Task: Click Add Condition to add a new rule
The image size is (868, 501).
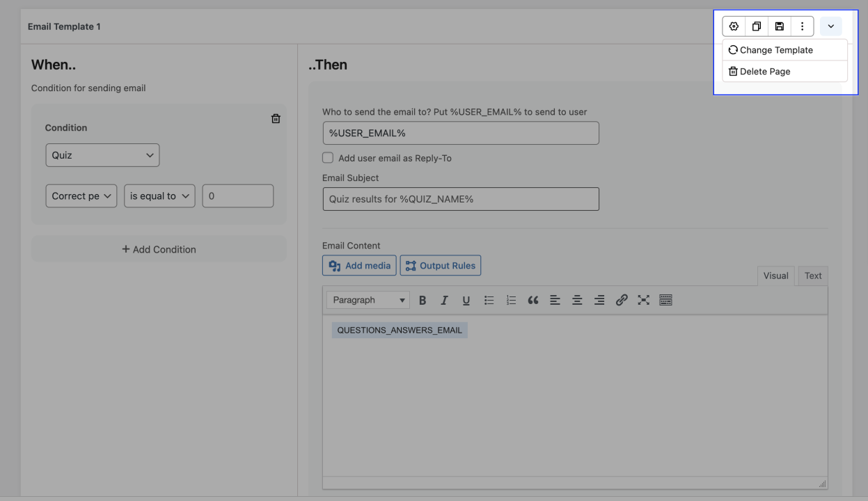Action: [x=158, y=248]
